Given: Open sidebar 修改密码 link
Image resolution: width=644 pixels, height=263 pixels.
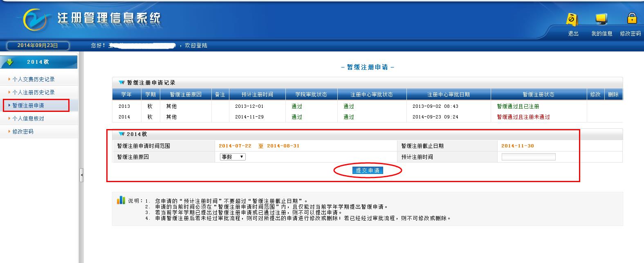Looking at the screenshot, I should 23,131.
